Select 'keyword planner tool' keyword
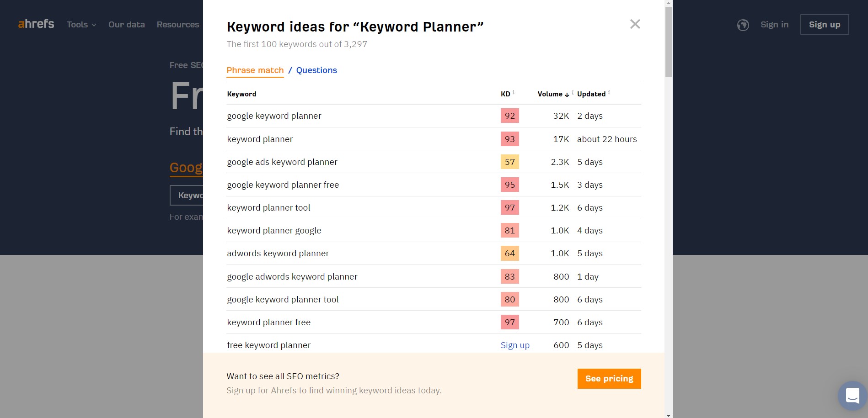The height and width of the screenshot is (418, 868). pyautogui.click(x=268, y=208)
